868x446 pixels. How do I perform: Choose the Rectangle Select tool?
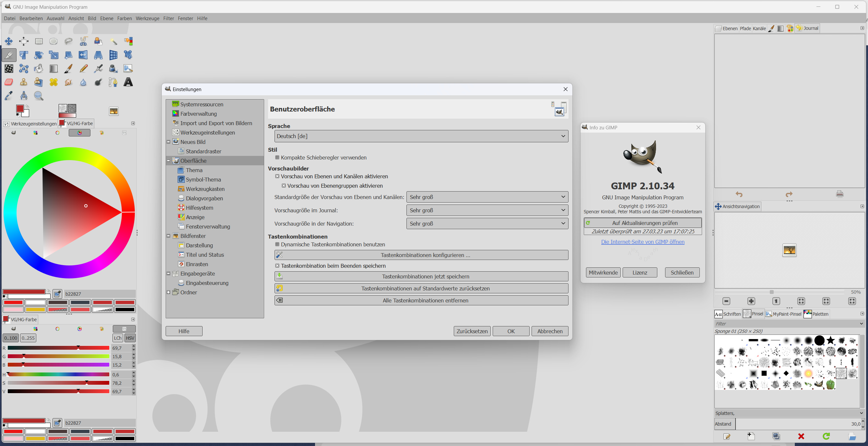[x=39, y=41]
